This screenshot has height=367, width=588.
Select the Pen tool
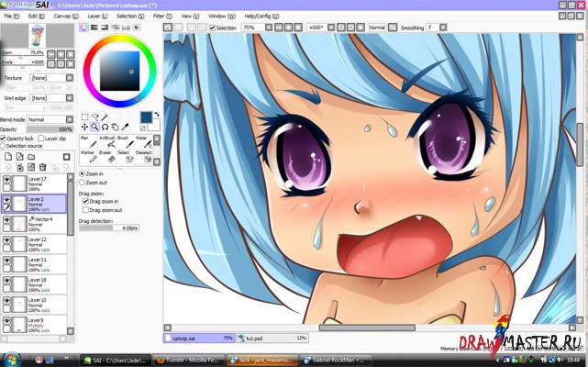(x=88, y=142)
